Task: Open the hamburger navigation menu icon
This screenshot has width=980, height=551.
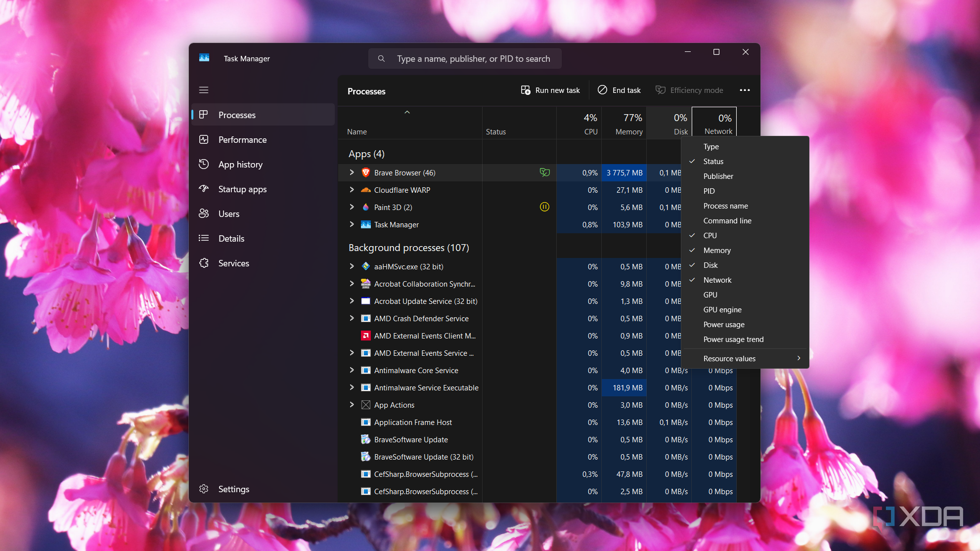Action: [x=204, y=90]
